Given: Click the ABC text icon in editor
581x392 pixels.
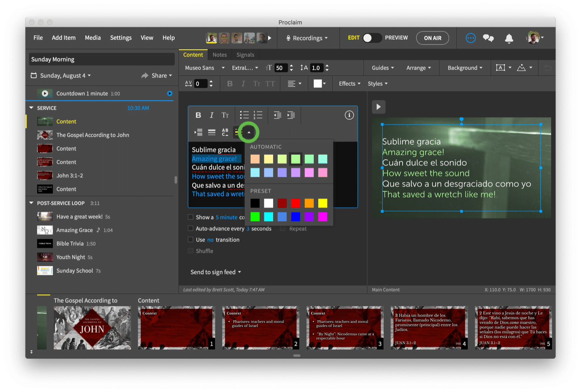Looking at the screenshot, I should point(225,132).
